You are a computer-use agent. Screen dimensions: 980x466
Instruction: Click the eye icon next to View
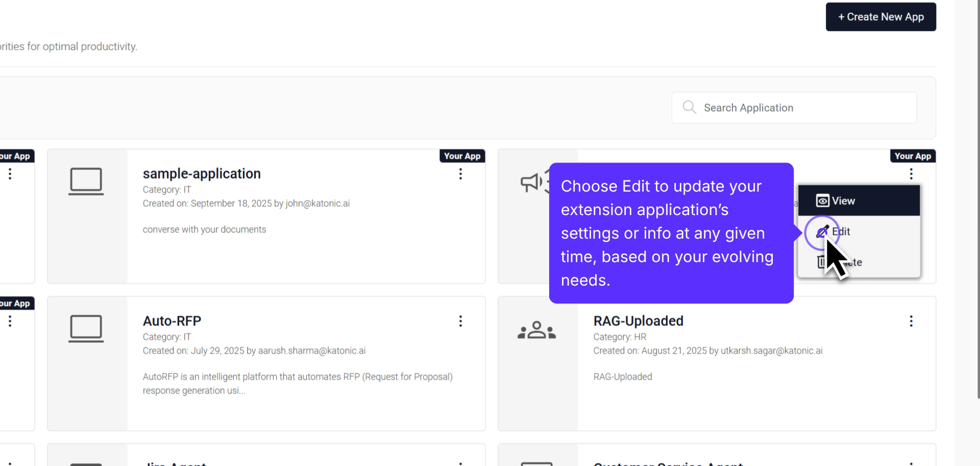pyautogui.click(x=822, y=200)
